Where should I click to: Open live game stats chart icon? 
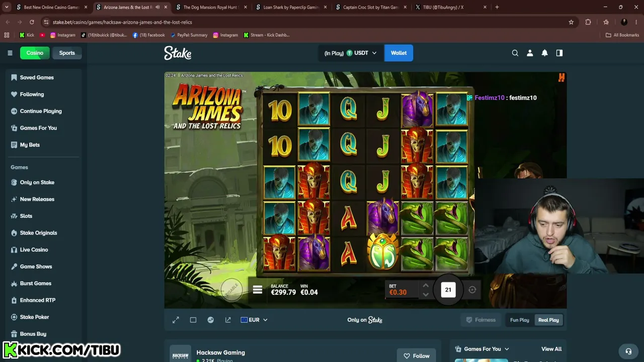point(211,320)
